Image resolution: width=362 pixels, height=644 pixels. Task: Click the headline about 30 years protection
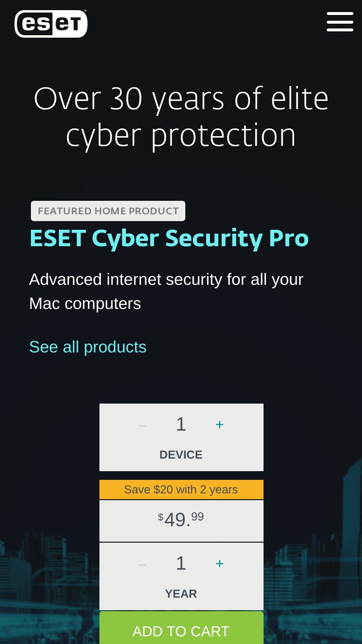click(181, 117)
